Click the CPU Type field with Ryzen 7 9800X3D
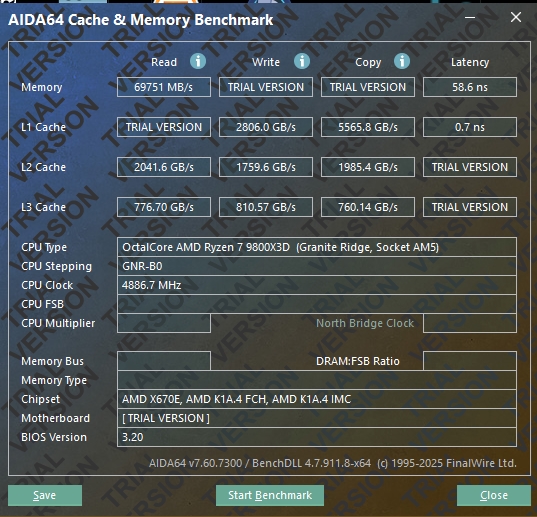Image resolution: width=537 pixels, height=517 pixels. point(317,247)
